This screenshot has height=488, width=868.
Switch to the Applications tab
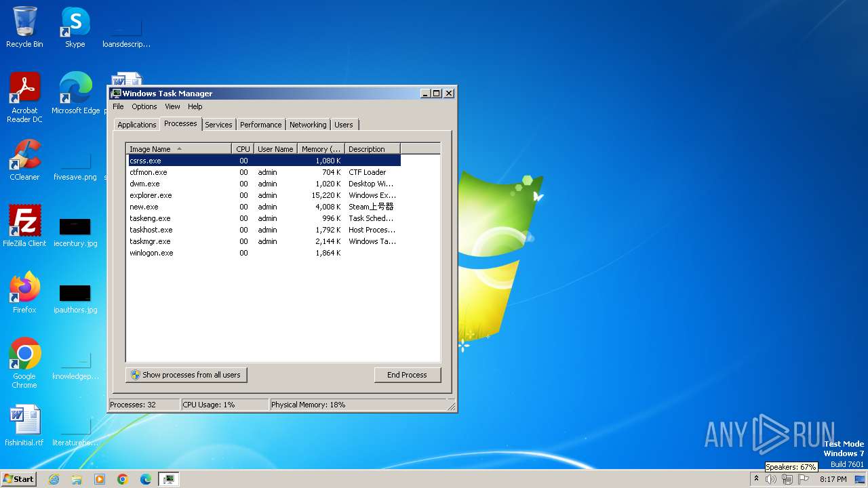[x=137, y=125]
